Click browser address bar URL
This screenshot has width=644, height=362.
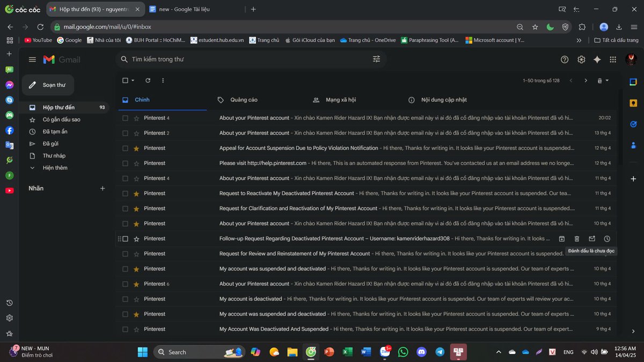coord(107,27)
